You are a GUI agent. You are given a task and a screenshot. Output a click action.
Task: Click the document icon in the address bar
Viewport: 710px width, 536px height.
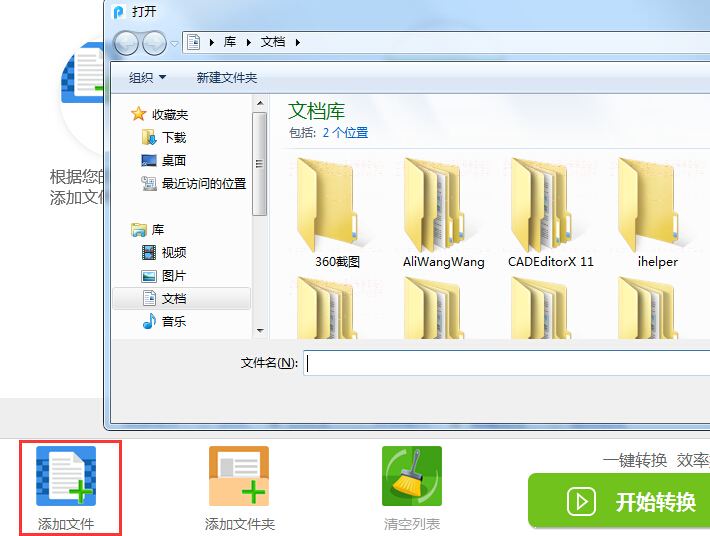pos(193,42)
